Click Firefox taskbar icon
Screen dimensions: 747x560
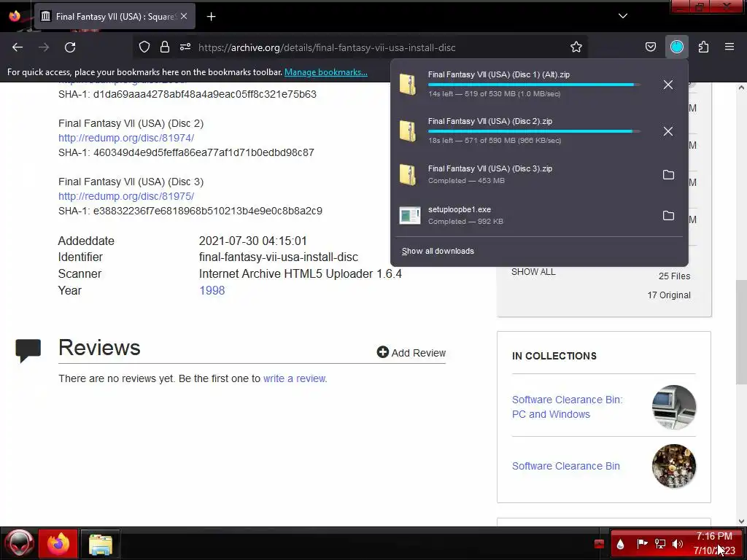tap(58, 543)
